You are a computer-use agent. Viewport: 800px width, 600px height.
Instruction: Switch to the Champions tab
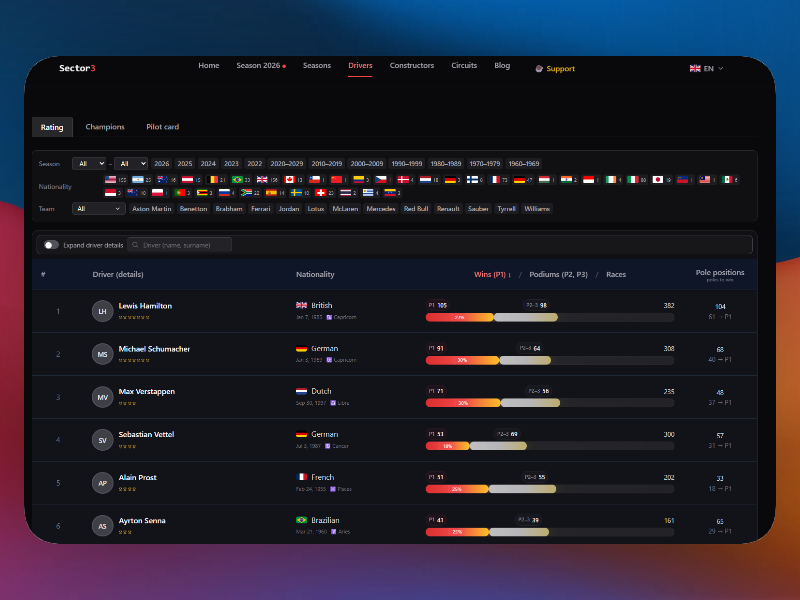pos(105,127)
